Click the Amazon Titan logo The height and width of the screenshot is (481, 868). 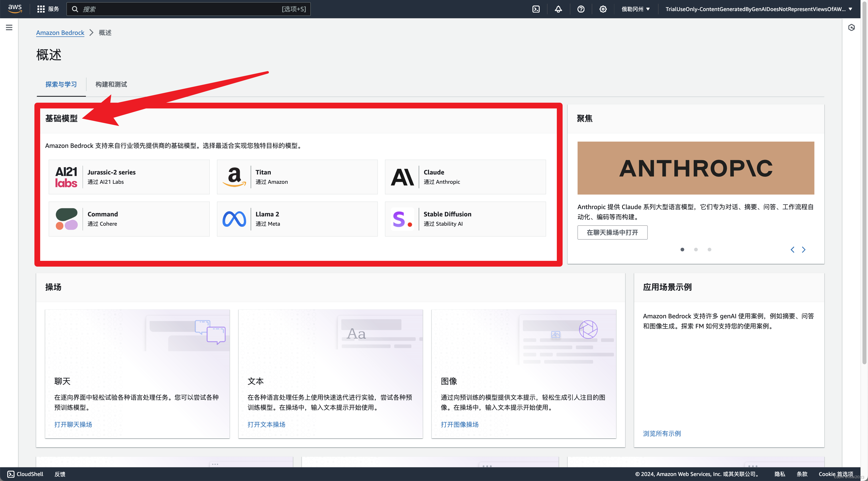[x=235, y=177]
